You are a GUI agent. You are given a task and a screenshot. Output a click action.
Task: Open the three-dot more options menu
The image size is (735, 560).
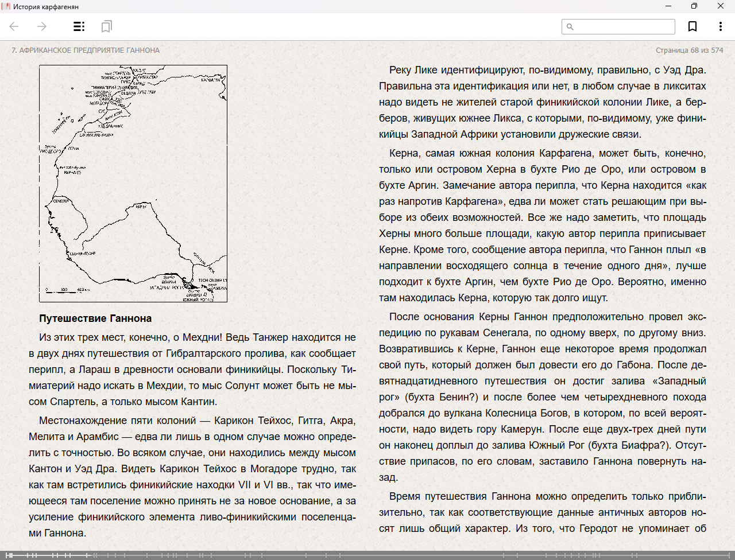720,26
